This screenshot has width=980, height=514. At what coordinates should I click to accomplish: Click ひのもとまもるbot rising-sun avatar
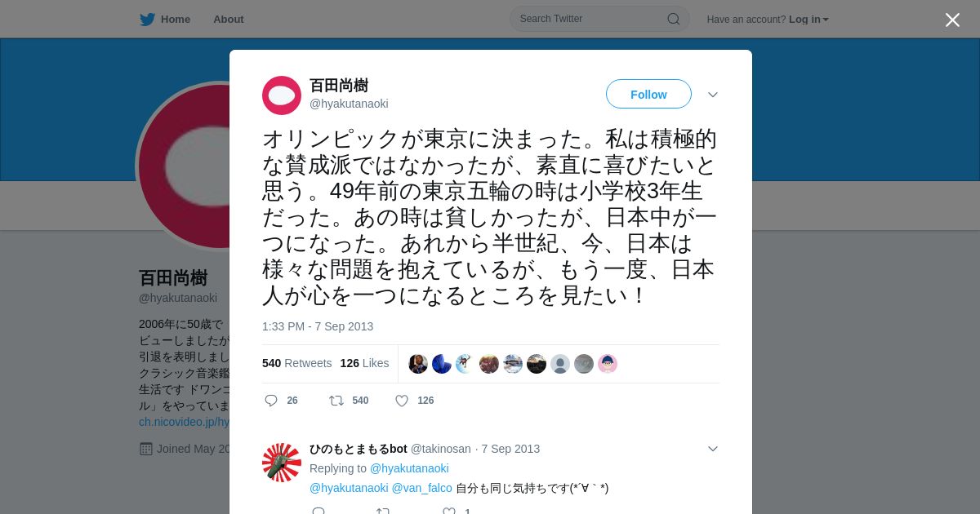(282, 463)
